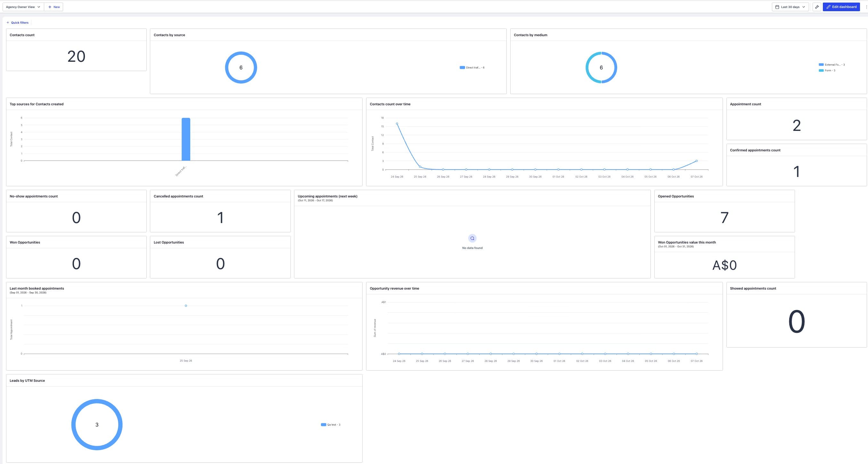Click the center number 3 in Leads by UTM Source

pos(97,425)
